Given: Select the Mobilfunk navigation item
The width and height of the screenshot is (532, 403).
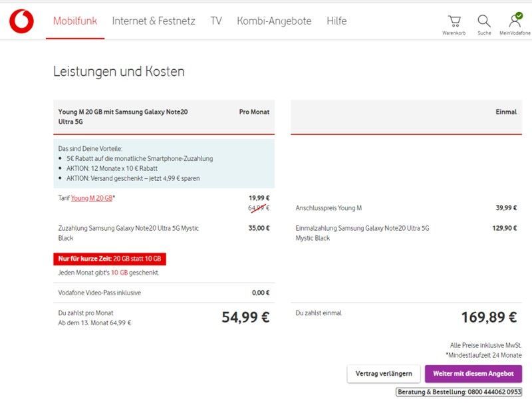Looking at the screenshot, I should pos(74,21).
